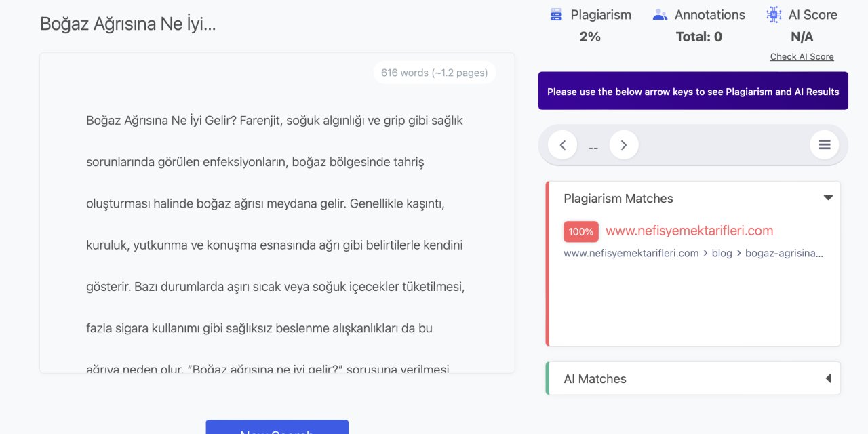Click the document title Boğaz Ağrısına
Screen dimensions: 868x434
127,23
